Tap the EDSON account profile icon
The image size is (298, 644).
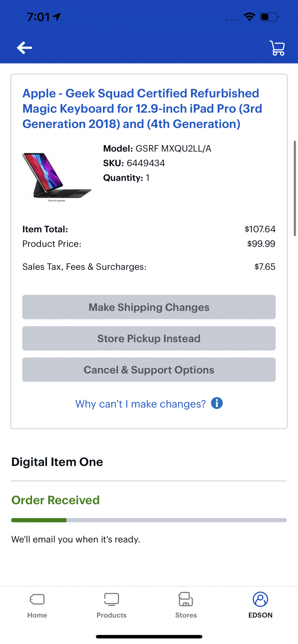pyautogui.click(x=260, y=599)
